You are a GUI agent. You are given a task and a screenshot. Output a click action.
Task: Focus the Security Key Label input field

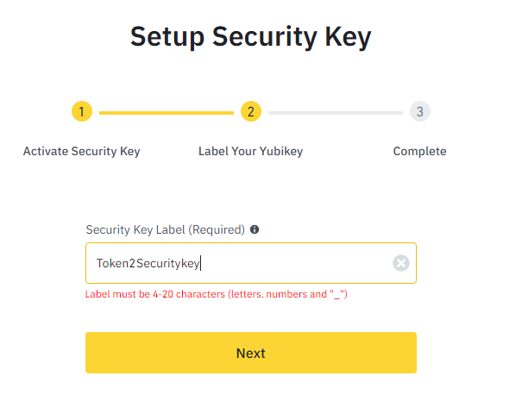pos(251,263)
